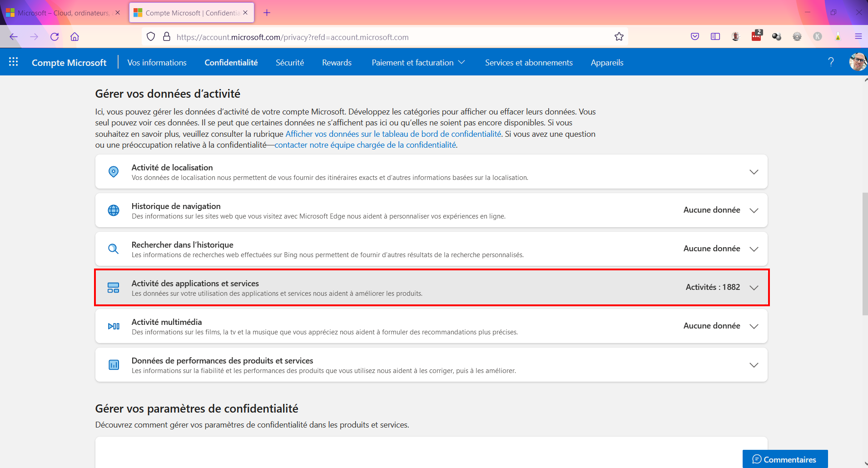Open the Firefox hamburger menu
This screenshot has width=868, height=468.
[858, 37]
